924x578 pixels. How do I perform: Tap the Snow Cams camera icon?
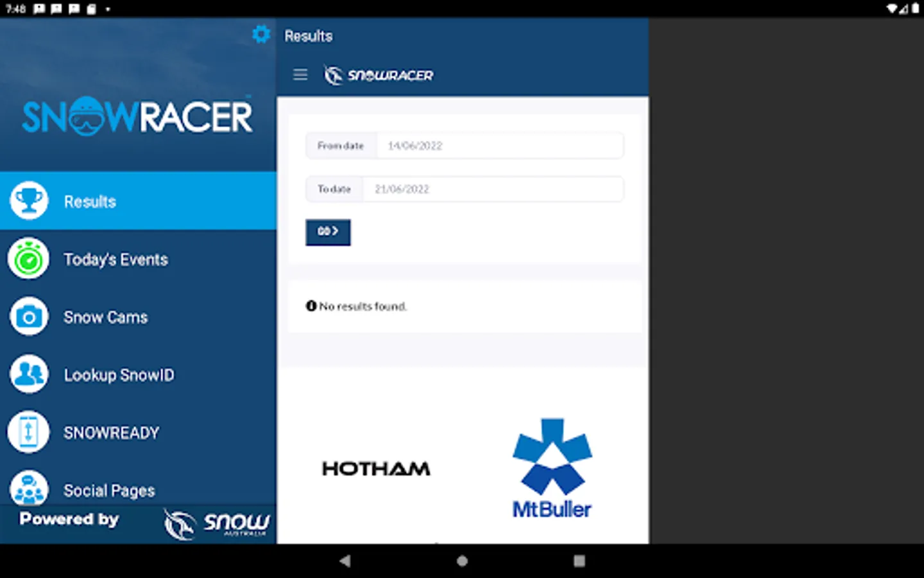(29, 317)
